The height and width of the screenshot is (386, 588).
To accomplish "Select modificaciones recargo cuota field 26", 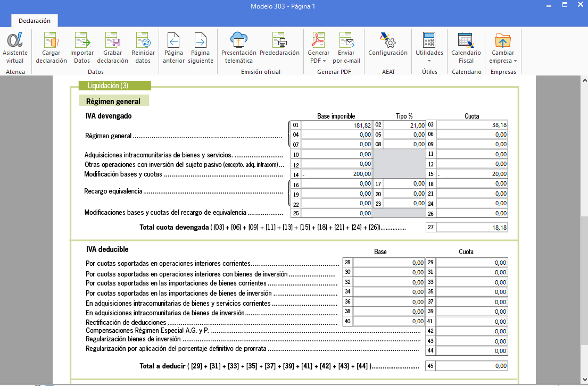I will 472,213.
